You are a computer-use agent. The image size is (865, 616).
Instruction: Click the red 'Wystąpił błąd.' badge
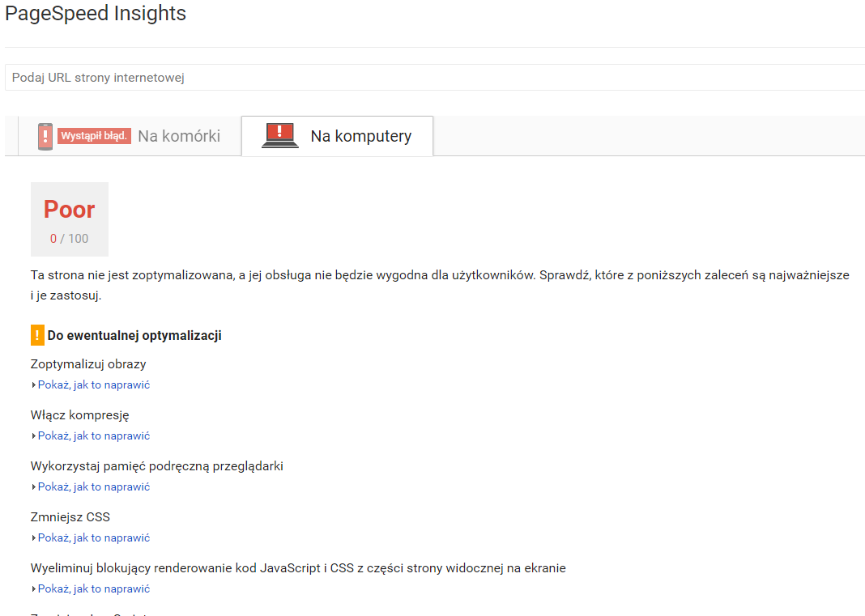click(x=95, y=136)
